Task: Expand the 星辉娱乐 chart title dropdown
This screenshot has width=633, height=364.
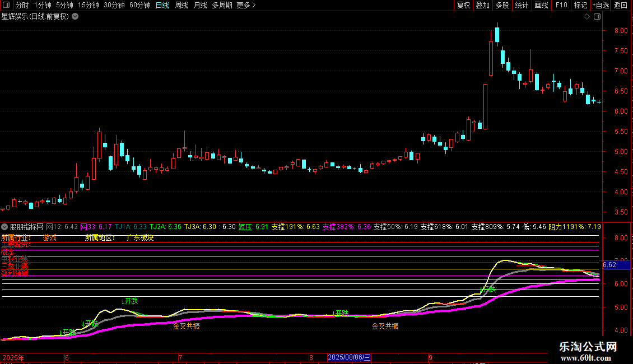Action: (75, 17)
